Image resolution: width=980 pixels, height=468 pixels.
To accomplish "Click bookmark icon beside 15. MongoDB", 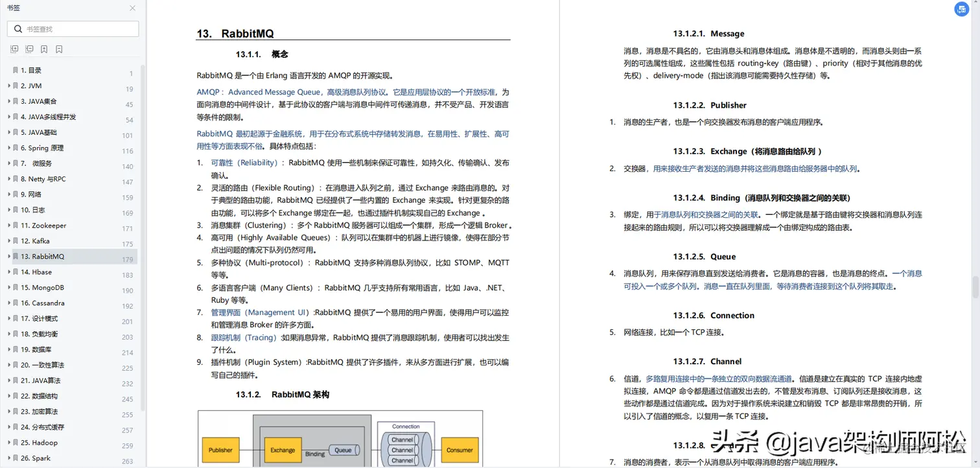I will pyautogui.click(x=16, y=288).
